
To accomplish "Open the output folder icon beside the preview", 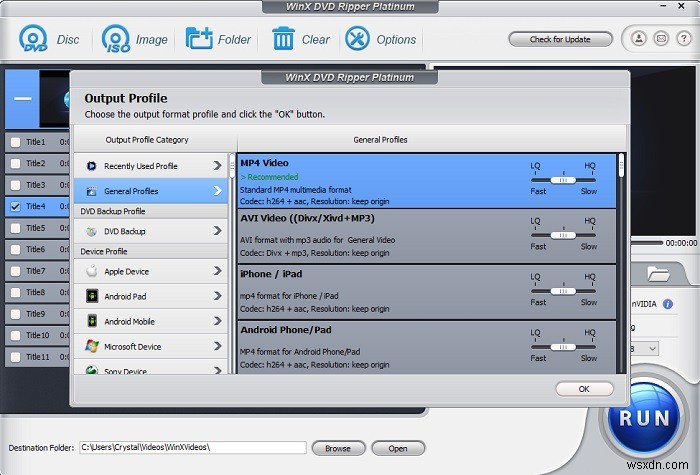I will tap(658, 274).
